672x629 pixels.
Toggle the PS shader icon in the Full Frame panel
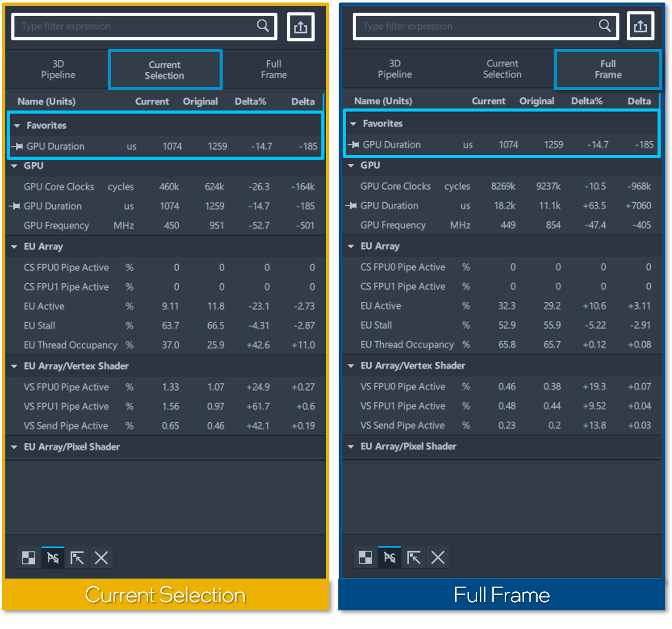(x=389, y=557)
